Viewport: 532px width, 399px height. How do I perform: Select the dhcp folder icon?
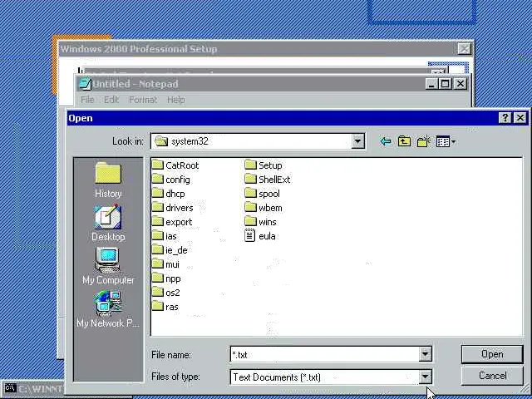(158, 194)
